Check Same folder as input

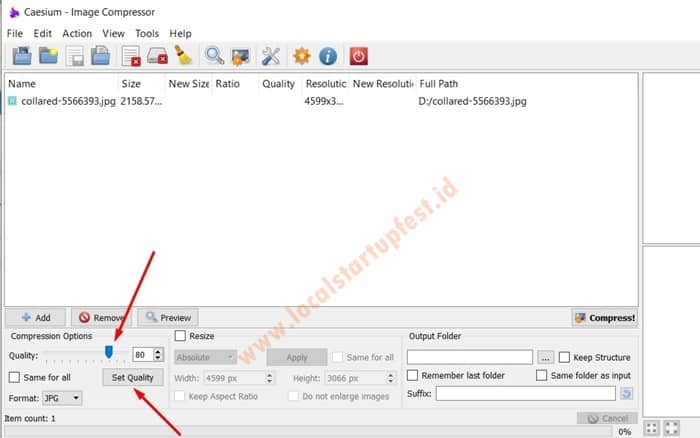coord(542,375)
